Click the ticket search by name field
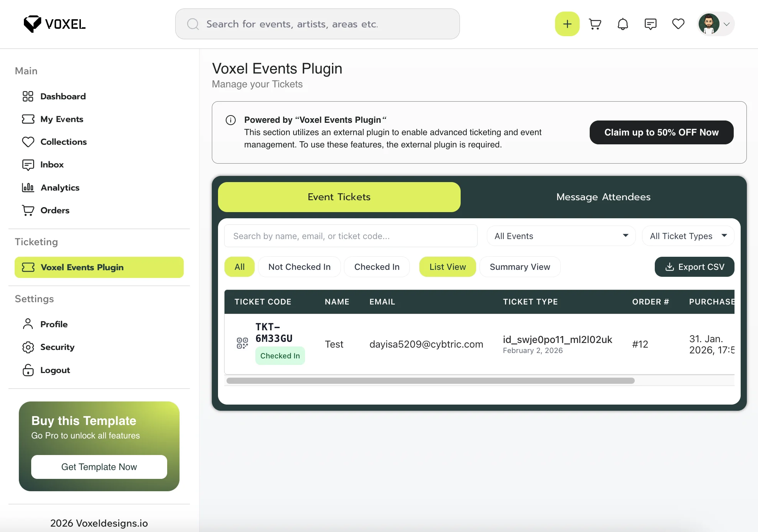Viewport: 758px width, 532px height. coord(350,236)
